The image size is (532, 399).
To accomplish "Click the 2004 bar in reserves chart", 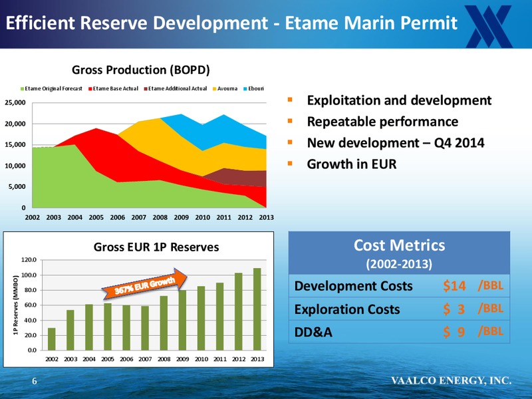I will 89,327.
